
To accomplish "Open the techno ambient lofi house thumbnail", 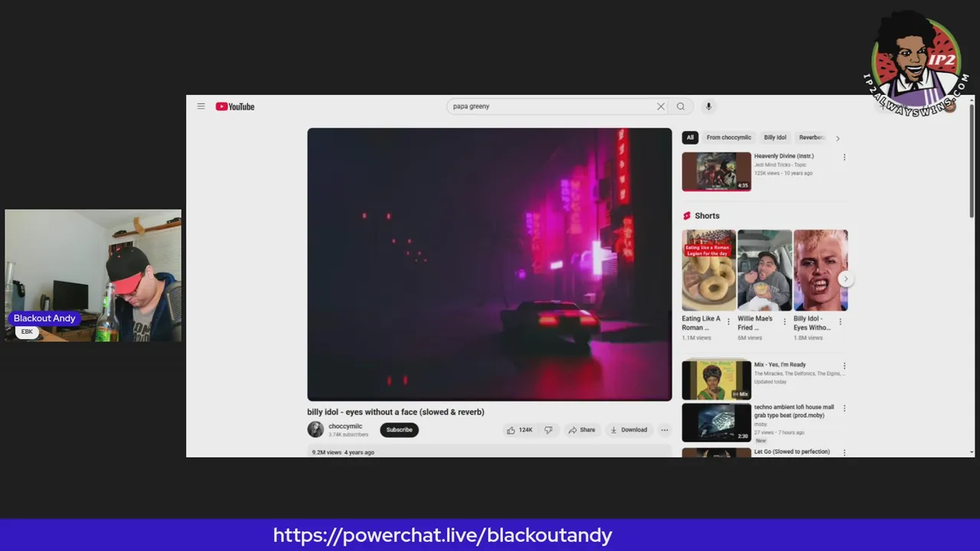I will 717,422.
